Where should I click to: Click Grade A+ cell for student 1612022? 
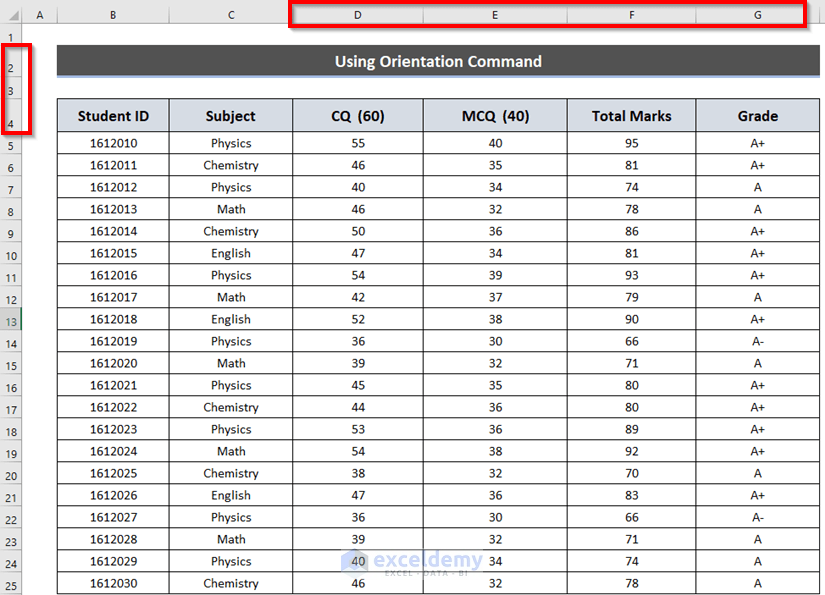click(x=758, y=407)
